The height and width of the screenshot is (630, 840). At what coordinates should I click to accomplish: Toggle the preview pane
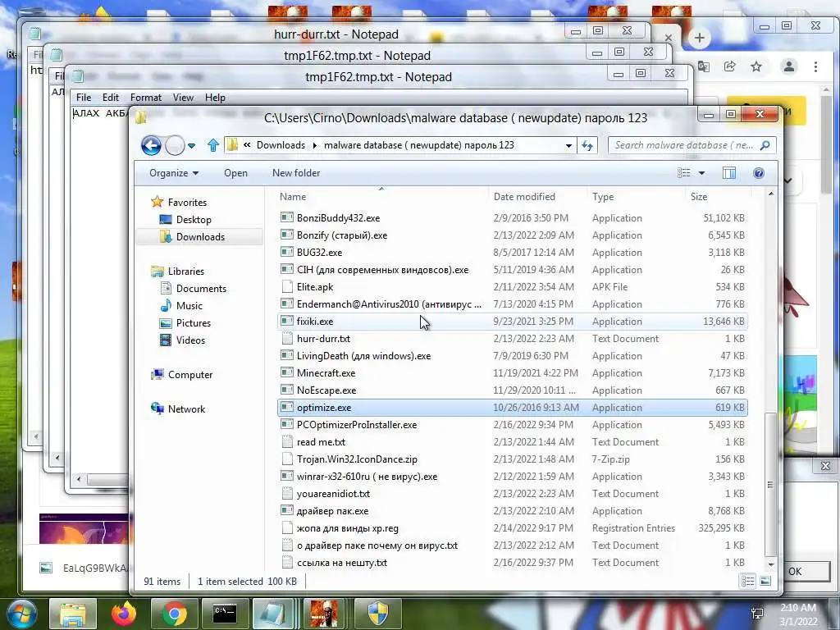click(x=729, y=173)
